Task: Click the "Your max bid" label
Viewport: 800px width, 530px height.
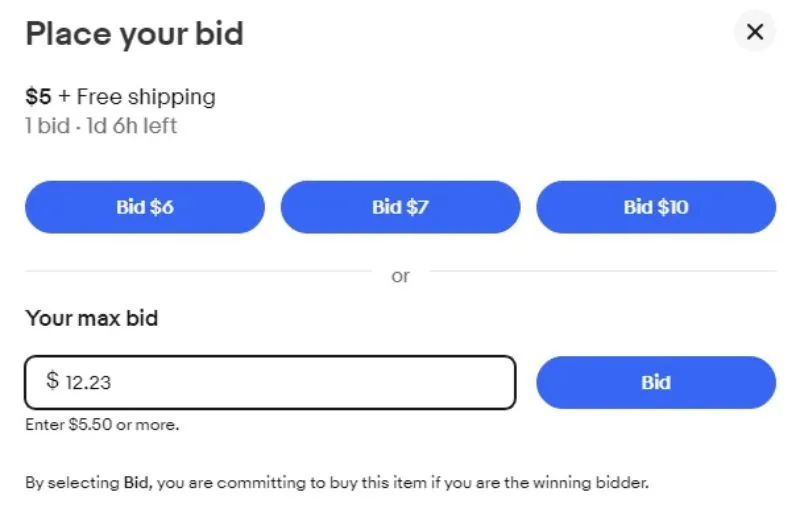Action: click(x=91, y=319)
